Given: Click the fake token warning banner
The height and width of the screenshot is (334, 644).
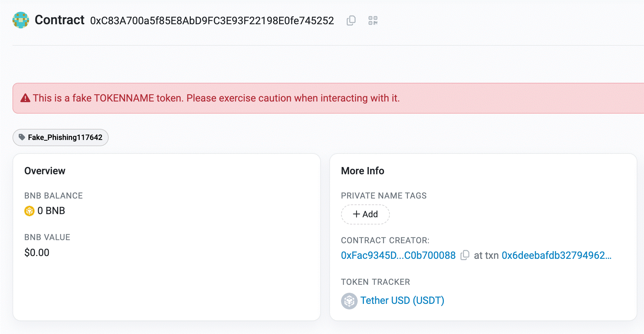Looking at the screenshot, I should click(x=328, y=98).
